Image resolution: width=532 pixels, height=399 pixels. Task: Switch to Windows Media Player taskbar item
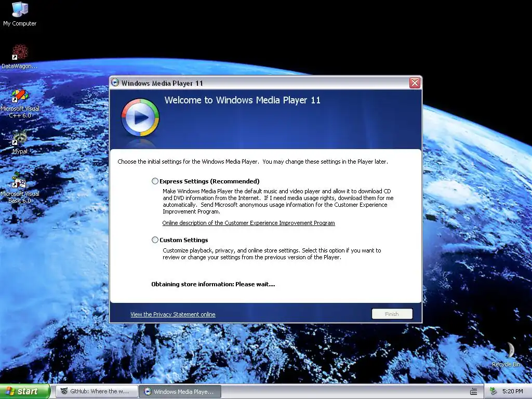[x=180, y=391]
